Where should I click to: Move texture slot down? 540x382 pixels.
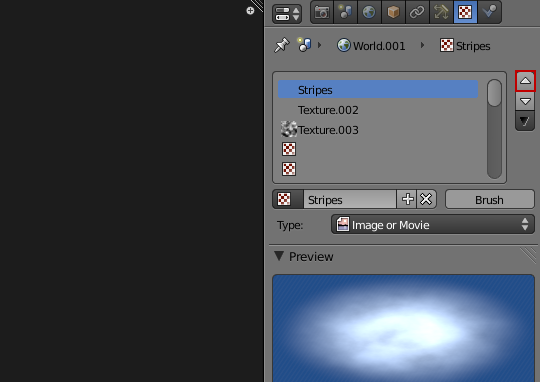(x=525, y=101)
